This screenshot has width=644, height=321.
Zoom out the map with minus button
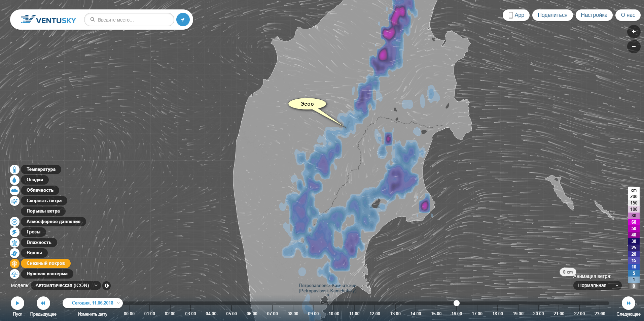coord(634,46)
